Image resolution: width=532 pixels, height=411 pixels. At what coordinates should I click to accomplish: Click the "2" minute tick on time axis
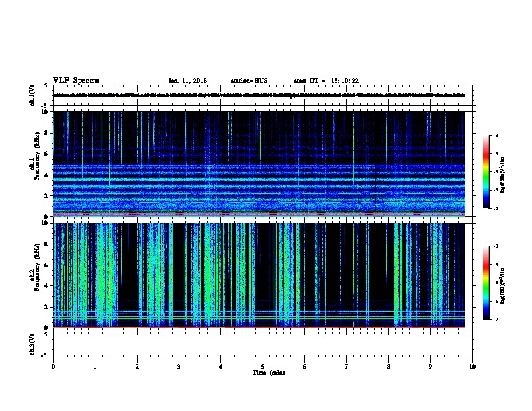[137, 367]
